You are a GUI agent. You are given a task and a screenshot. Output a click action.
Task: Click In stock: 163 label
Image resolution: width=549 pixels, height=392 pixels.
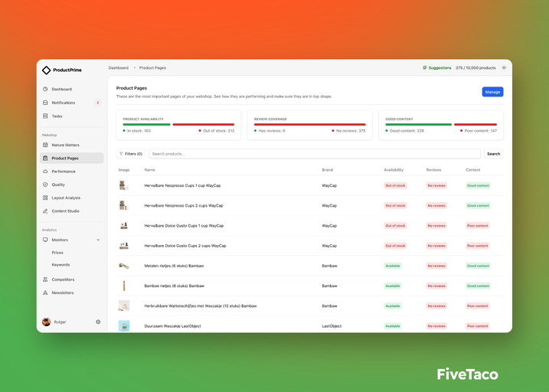tap(139, 131)
